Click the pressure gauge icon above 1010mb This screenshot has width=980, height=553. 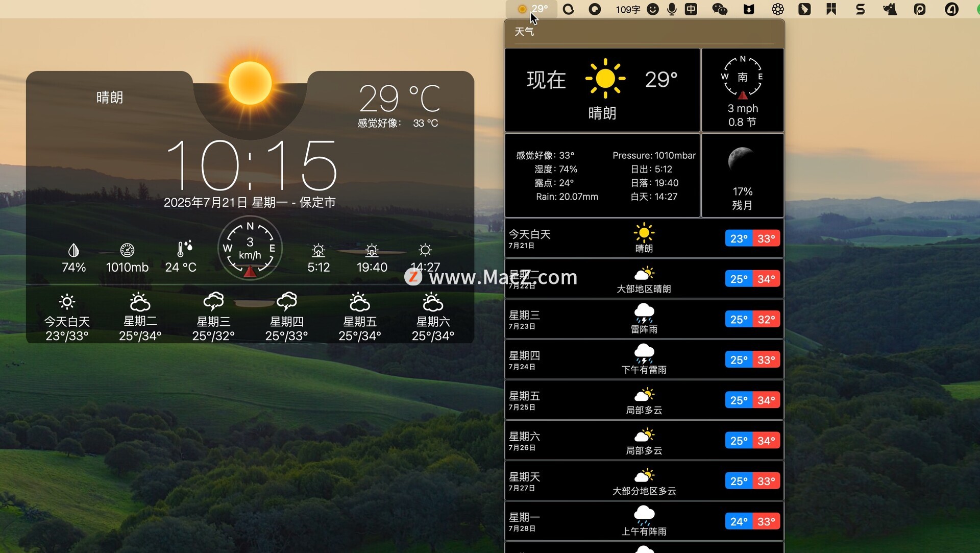click(x=127, y=250)
